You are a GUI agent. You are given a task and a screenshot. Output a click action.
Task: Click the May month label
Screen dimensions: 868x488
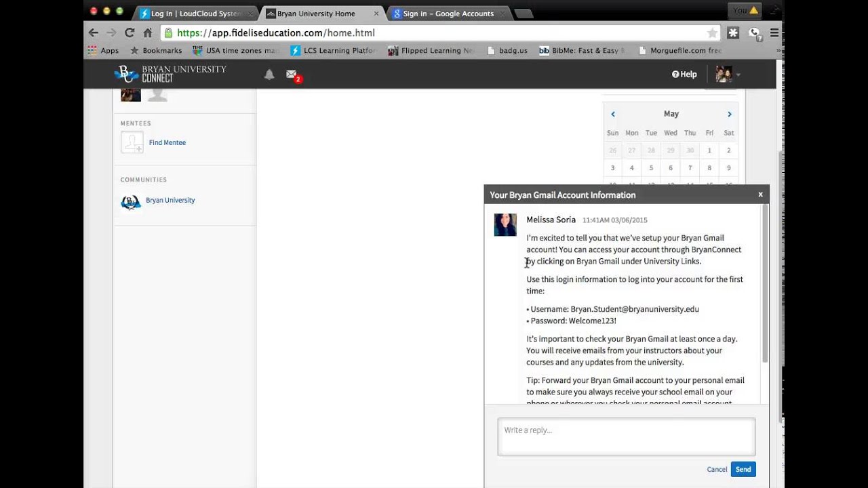[671, 114]
